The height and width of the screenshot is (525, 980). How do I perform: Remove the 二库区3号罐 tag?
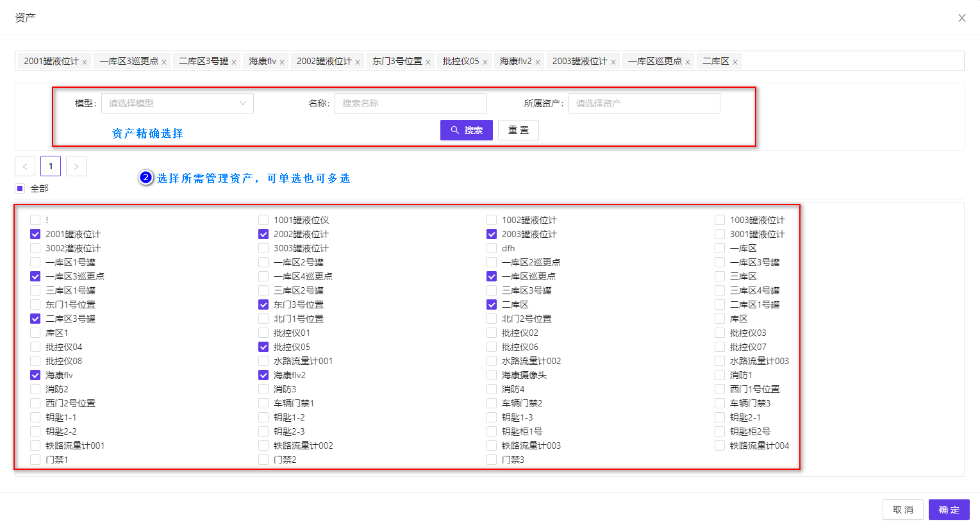(234, 62)
